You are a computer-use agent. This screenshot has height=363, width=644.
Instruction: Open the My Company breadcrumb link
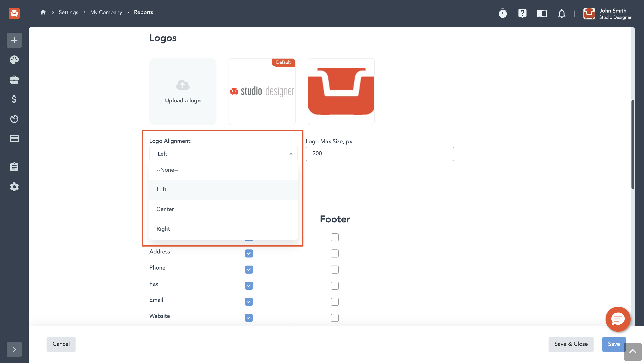coord(106,12)
